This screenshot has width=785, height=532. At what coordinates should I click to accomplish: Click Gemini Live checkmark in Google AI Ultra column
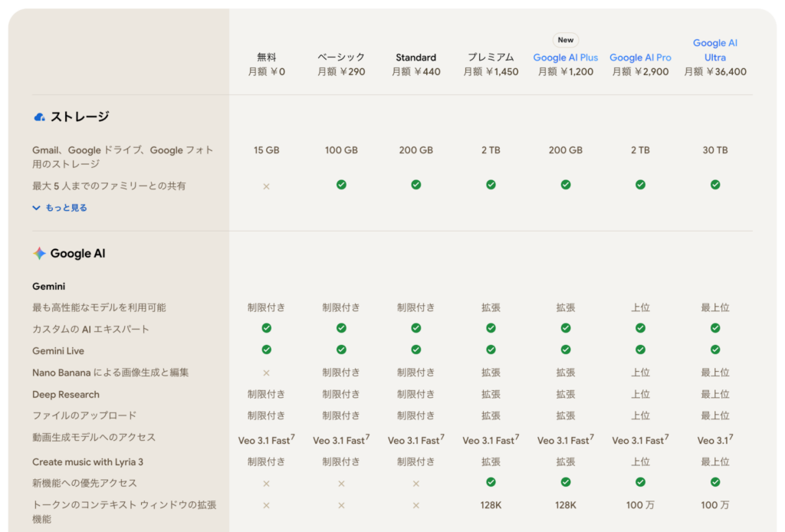click(x=715, y=350)
